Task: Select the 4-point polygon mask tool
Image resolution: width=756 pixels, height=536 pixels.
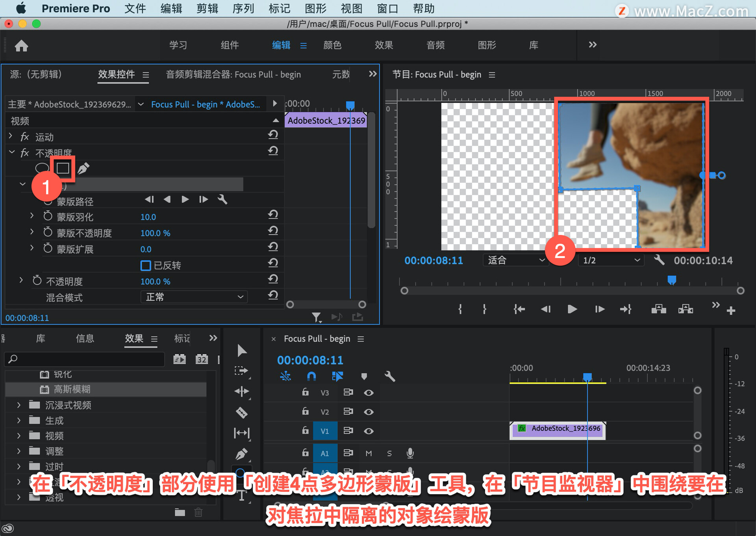Action: point(63,168)
